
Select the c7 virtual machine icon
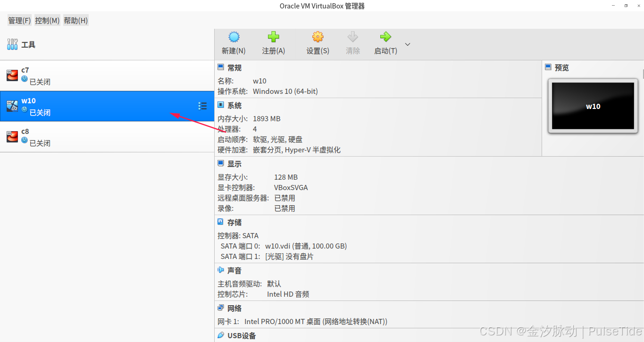[x=12, y=75]
